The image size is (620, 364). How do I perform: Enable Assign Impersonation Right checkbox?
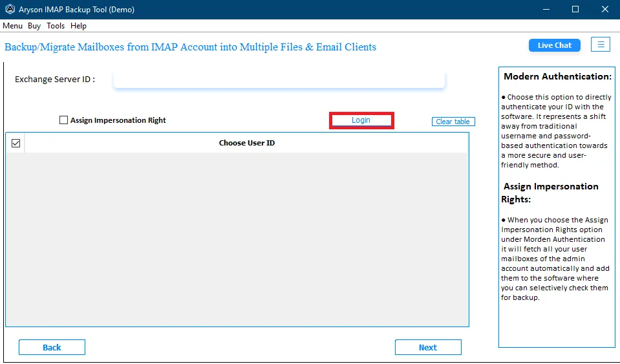(63, 120)
